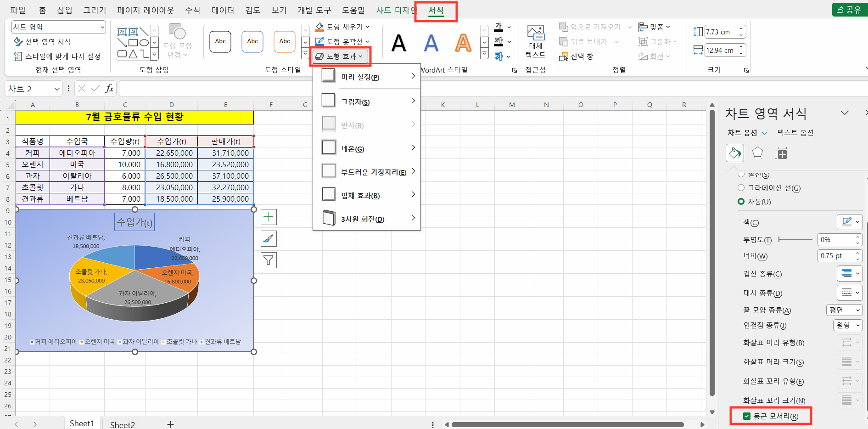Select the blue-outline Abc shape style
This screenshot has height=429, width=868.
click(252, 41)
